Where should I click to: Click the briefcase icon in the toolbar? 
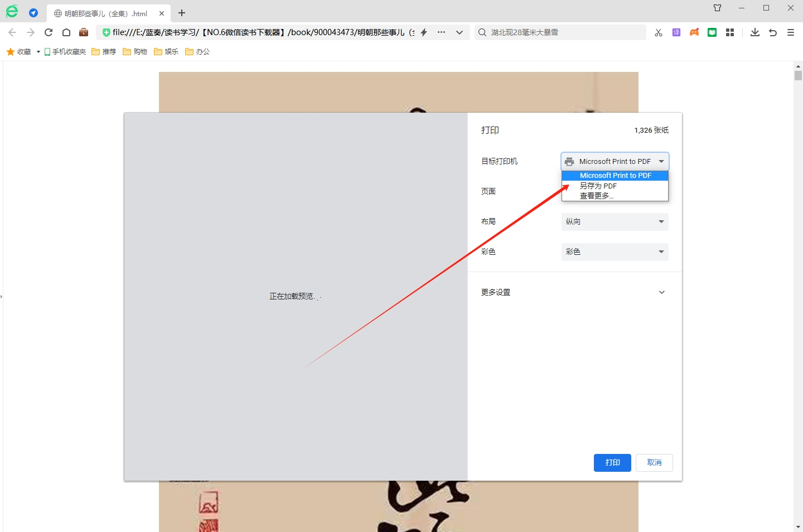click(x=84, y=32)
